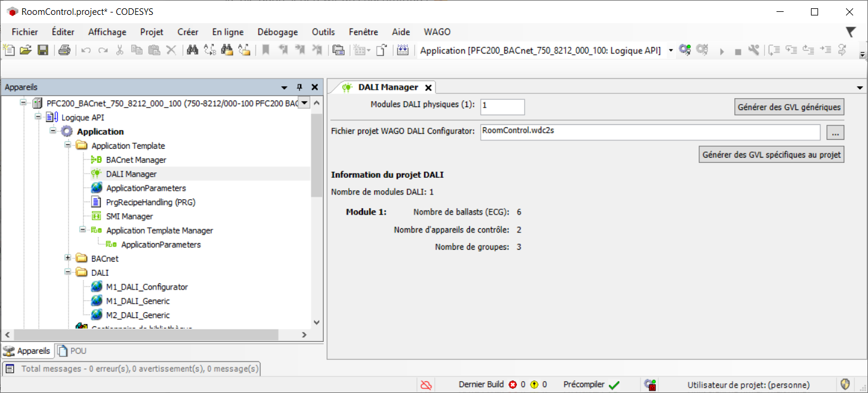Click the WAGO DALI Configurator file path field
The height and width of the screenshot is (393, 868).
pyautogui.click(x=651, y=132)
